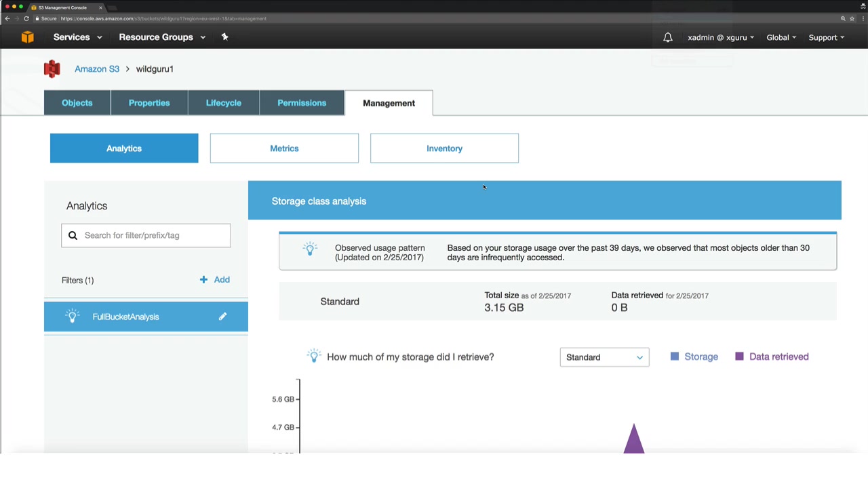This screenshot has width=868, height=488.
Task: Open the browser three-dot menu
Action: point(862,18)
